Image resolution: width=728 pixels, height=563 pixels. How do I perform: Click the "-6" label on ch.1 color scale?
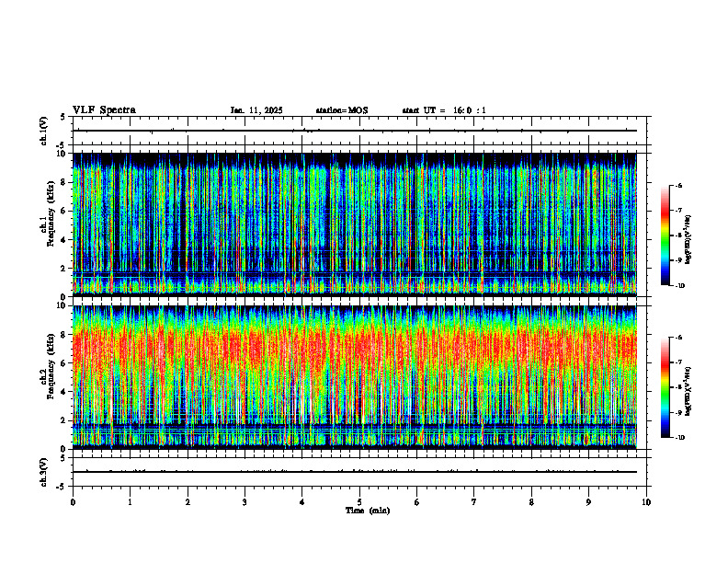point(677,185)
